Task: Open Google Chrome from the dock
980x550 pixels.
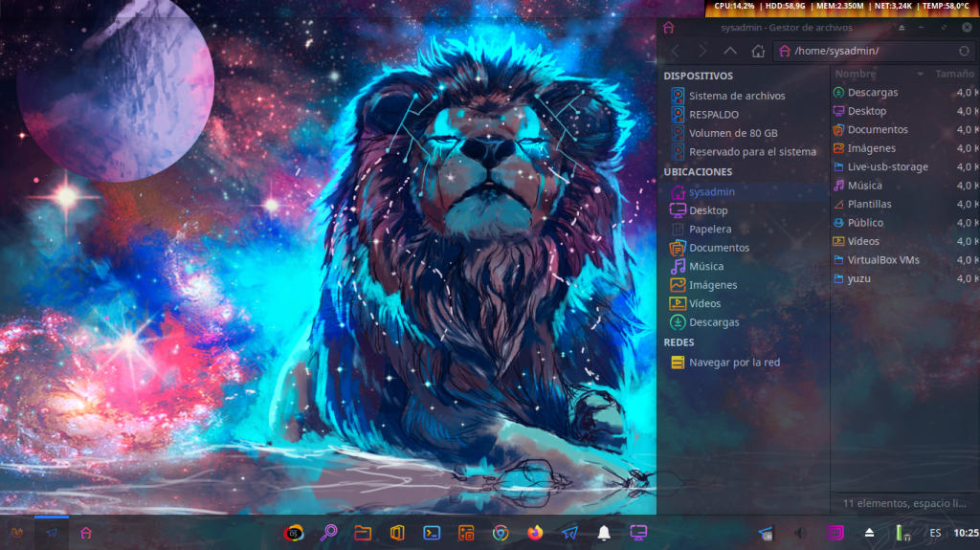Action: [501, 533]
